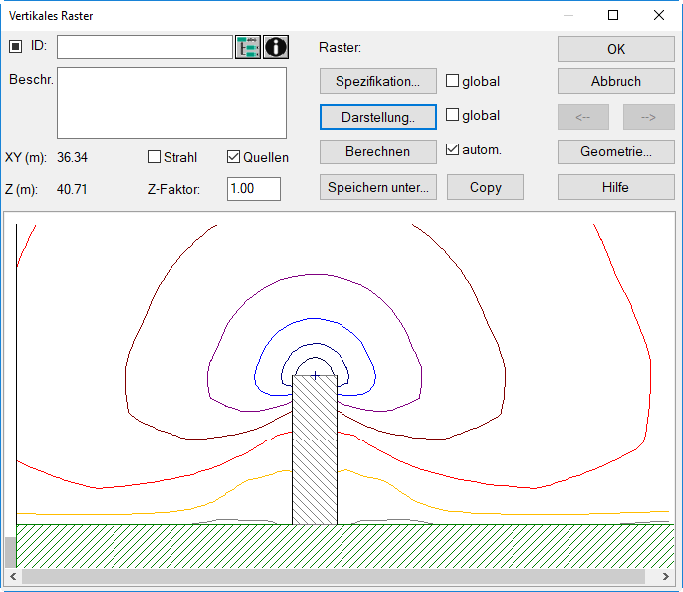The width and height of the screenshot is (683, 592).
Task: Click the source cross marker atop the building
Action: pos(315,375)
